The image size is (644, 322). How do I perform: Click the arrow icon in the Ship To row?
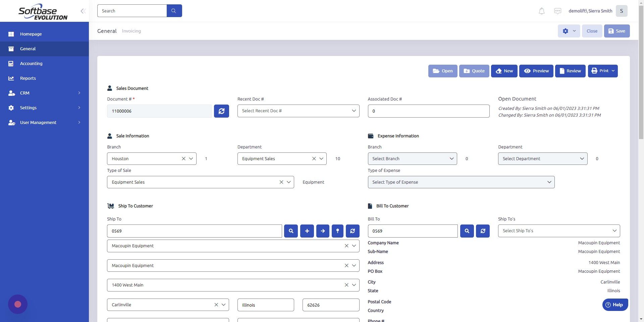323,231
